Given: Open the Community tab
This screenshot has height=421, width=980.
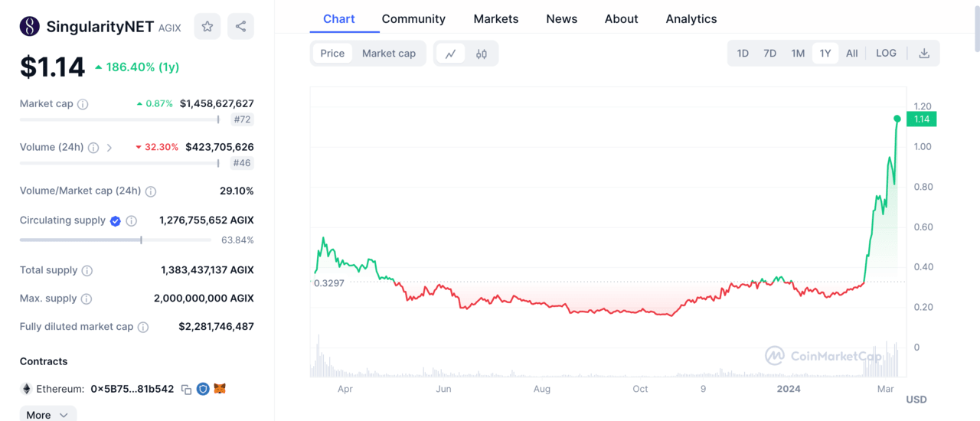Looking at the screenshot, I should click(x=413, y=19).
